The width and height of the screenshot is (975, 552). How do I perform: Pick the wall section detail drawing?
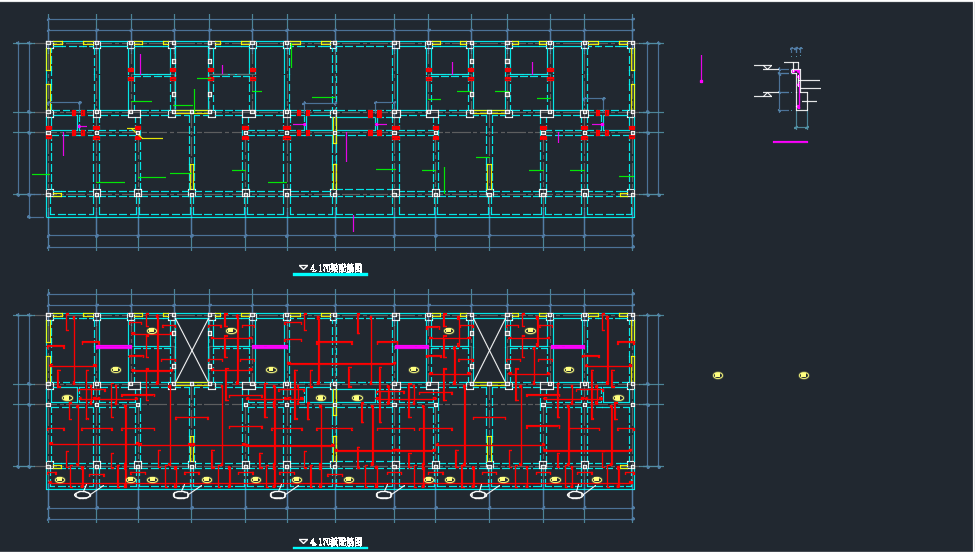click(x=788, y=88)
